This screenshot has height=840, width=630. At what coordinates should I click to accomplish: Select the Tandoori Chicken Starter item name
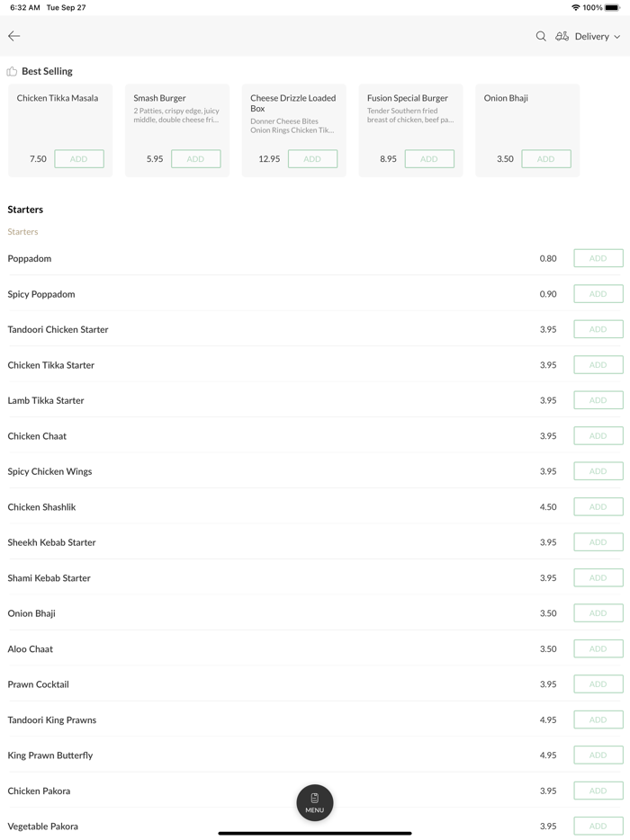58,329
